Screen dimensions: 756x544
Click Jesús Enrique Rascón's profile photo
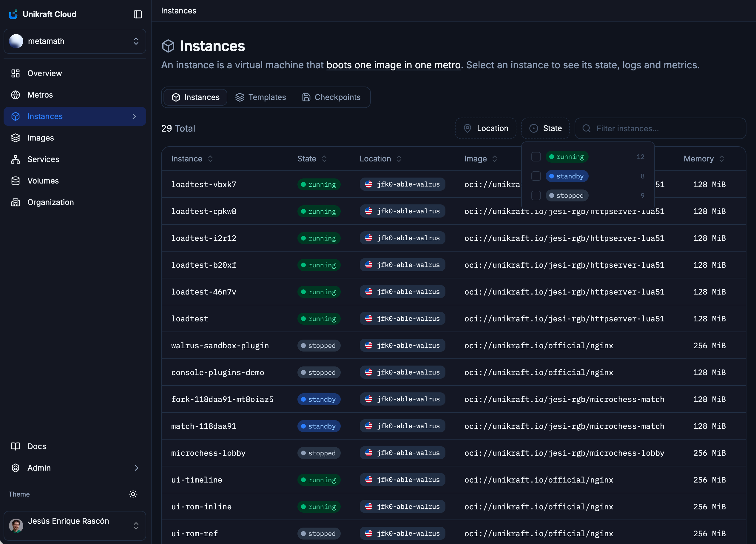16,526
